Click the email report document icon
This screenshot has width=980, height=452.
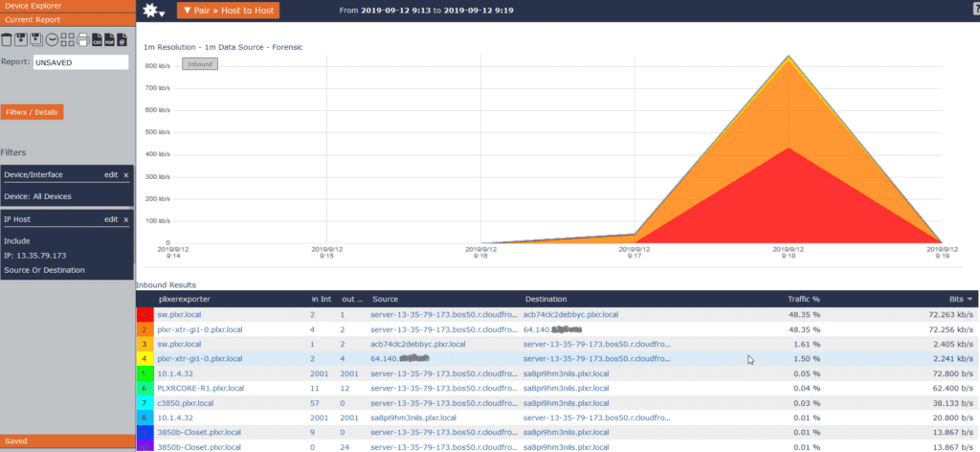pyautogui.click(x=122, y=40)
